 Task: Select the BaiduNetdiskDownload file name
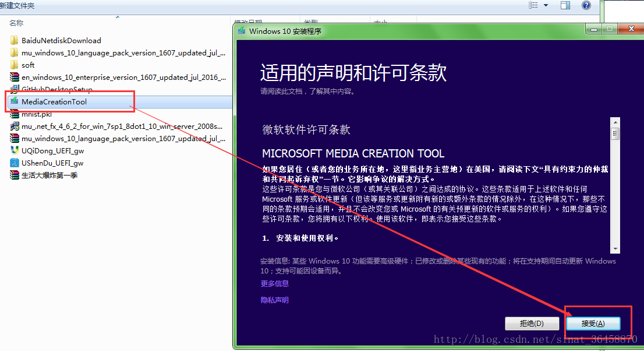point(61,40)
